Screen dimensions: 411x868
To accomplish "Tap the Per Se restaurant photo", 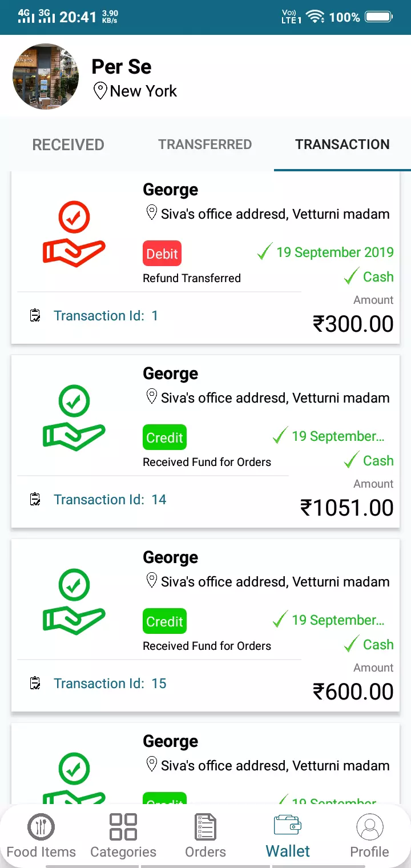I will [46, 77].
